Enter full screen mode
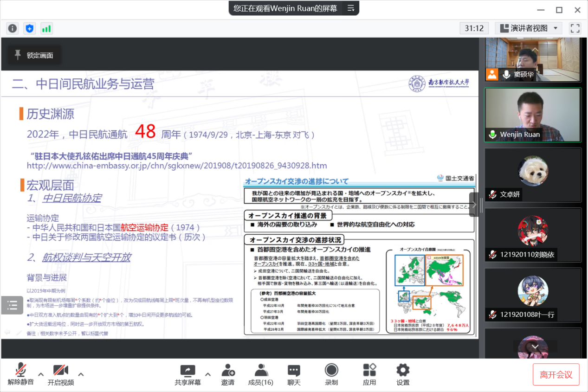 pyautogui.click(x=575, y=28)
